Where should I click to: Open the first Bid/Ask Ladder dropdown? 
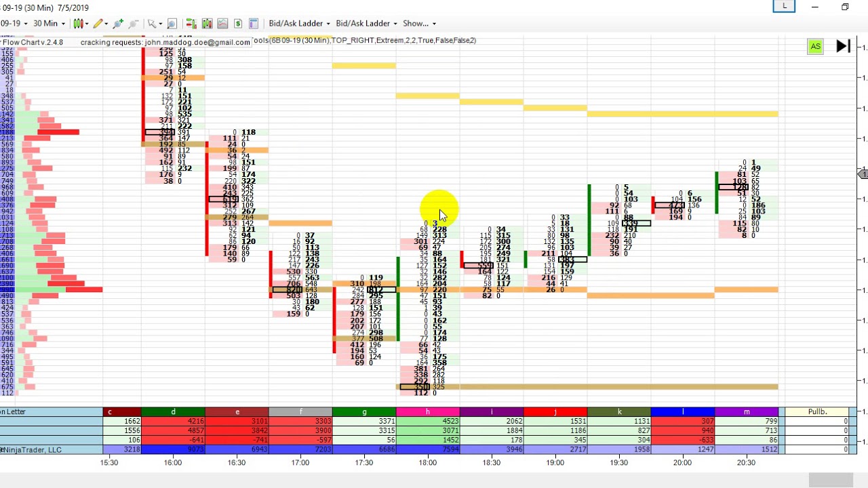[299, 23]
